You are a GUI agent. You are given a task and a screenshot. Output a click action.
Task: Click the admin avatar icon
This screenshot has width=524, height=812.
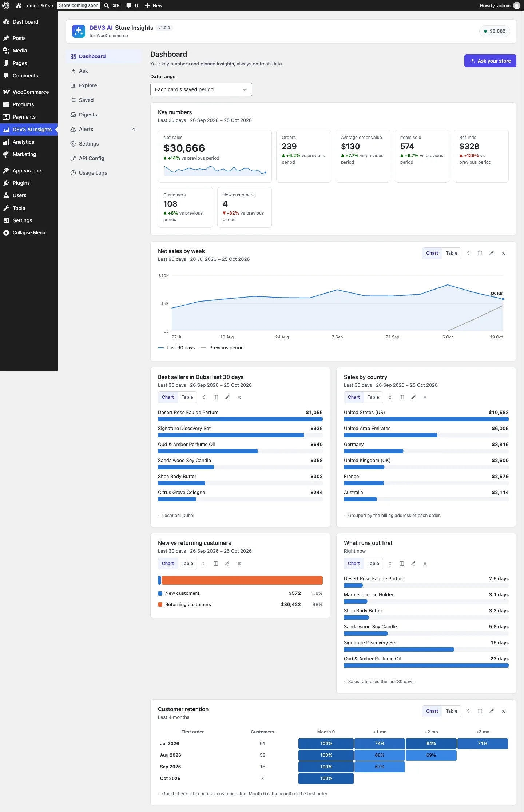(517, 5)
